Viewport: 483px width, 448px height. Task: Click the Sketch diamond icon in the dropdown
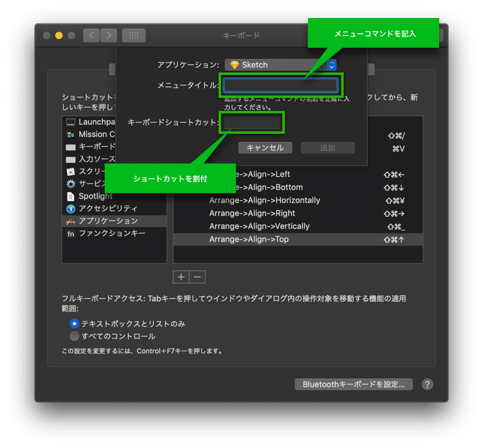[235, 64]
